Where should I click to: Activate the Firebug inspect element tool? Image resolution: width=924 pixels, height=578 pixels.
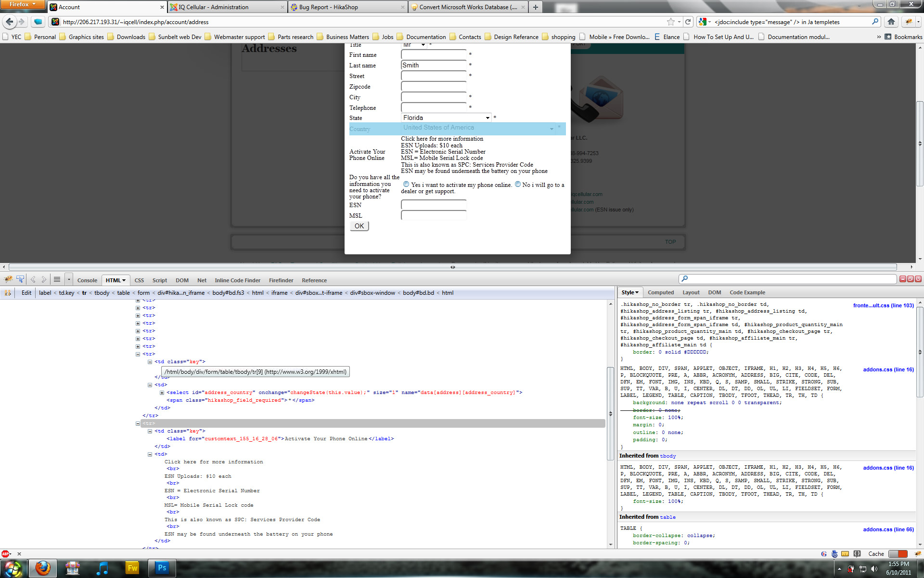coord(20,279)
